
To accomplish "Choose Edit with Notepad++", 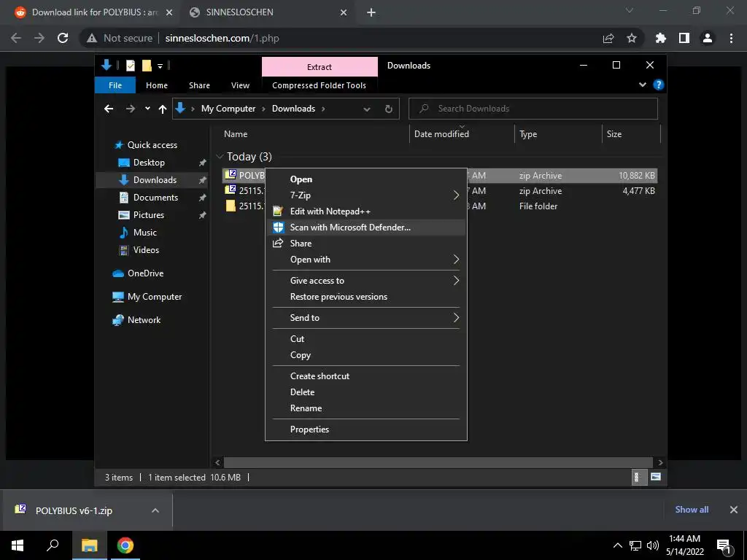I will coord(366,211).
